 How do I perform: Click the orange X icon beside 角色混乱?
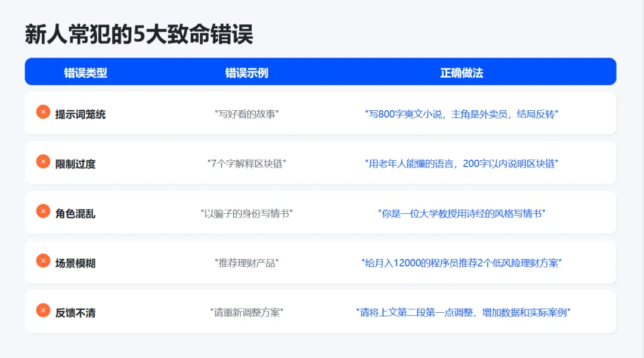click(x=43, y=211)
